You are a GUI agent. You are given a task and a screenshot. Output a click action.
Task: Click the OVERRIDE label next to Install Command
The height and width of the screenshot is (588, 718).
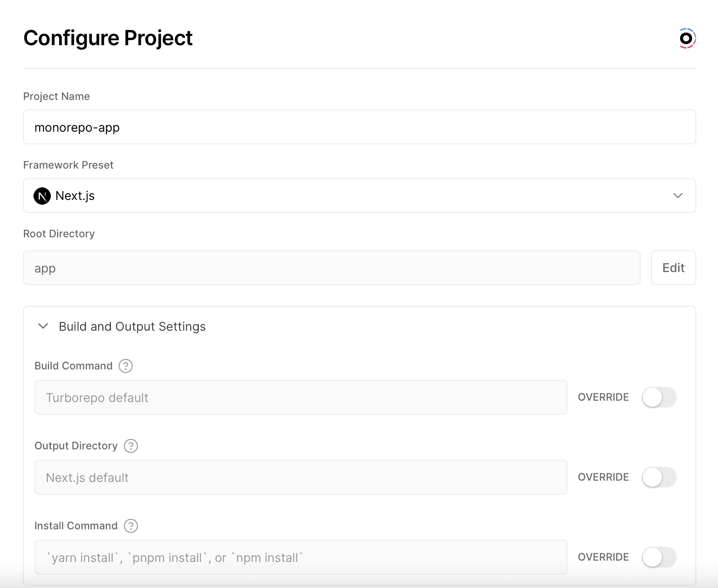[603, 557]
